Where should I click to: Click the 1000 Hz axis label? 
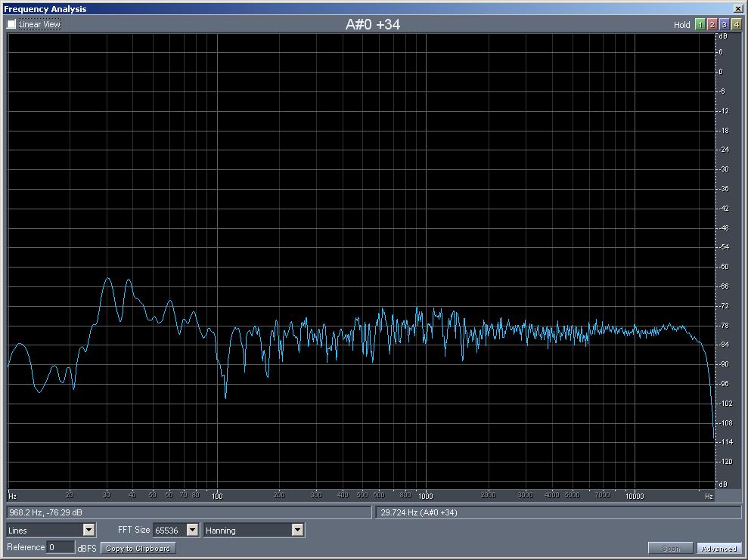[426, 496]
